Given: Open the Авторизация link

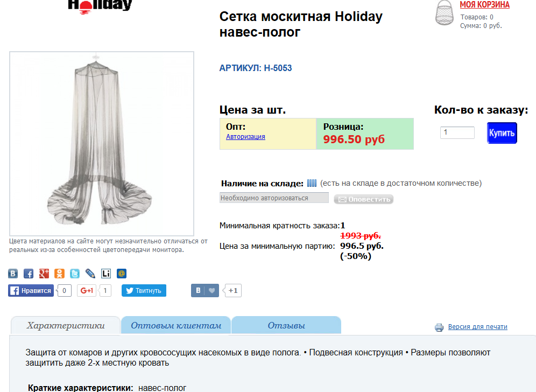Looking at the screenshot, I should [245, 136].
